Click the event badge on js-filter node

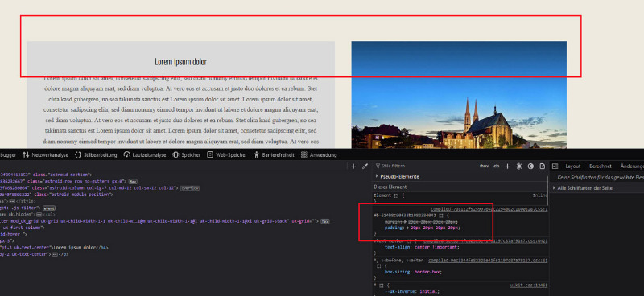49,208
